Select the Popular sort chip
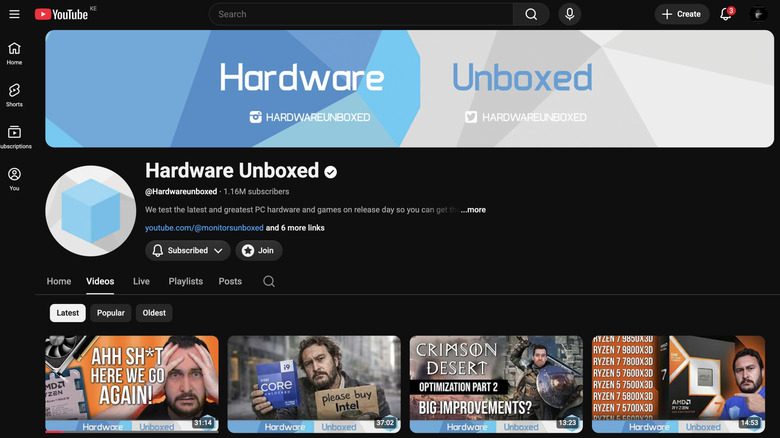This screenshot has width=780, height=438. pos(110,313)
